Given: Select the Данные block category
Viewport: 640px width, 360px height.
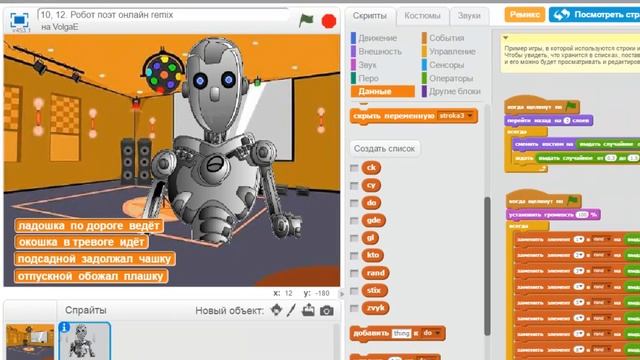Looking at the screenshot, I should (382, 91).
